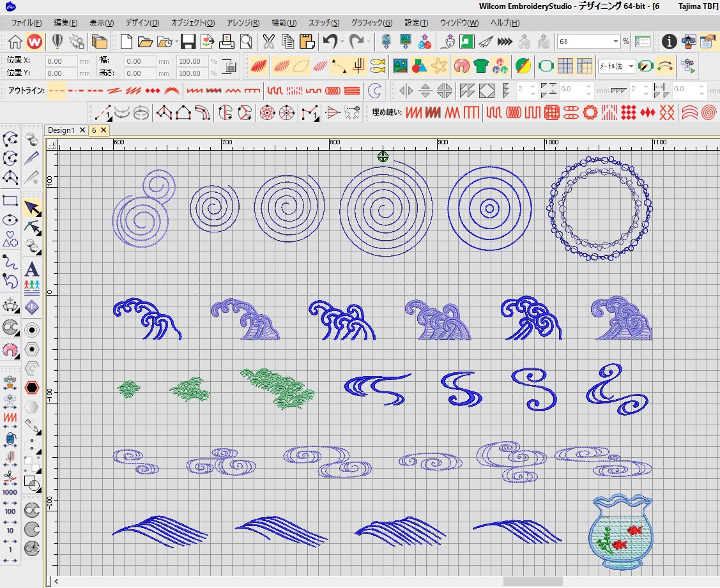Click the Paste clipboard icon

[x=307, y=41]
